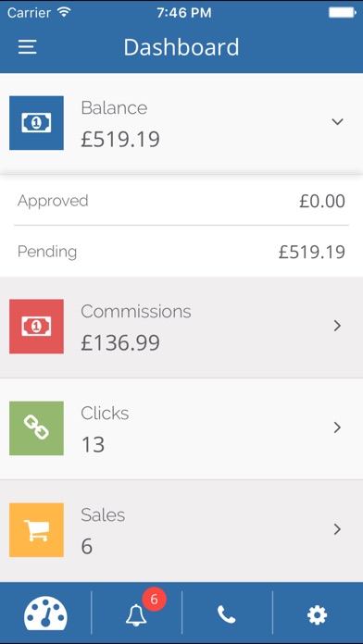Tap the orange Sales cart icon

tap(37, 530)
